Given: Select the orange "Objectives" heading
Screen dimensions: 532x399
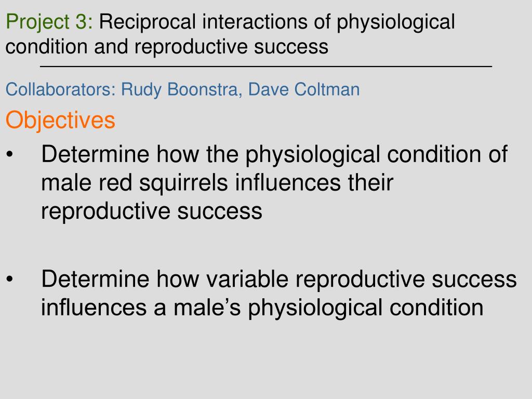Looking at the screenshot, I should pos(60,120).
